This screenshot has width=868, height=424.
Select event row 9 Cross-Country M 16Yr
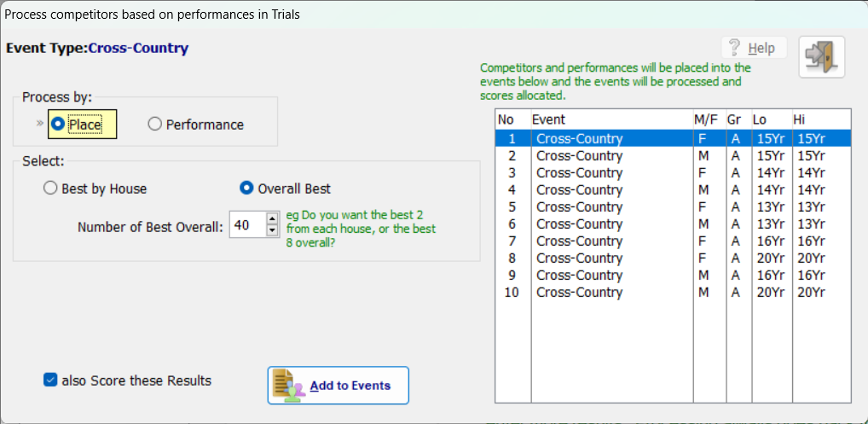673,275
